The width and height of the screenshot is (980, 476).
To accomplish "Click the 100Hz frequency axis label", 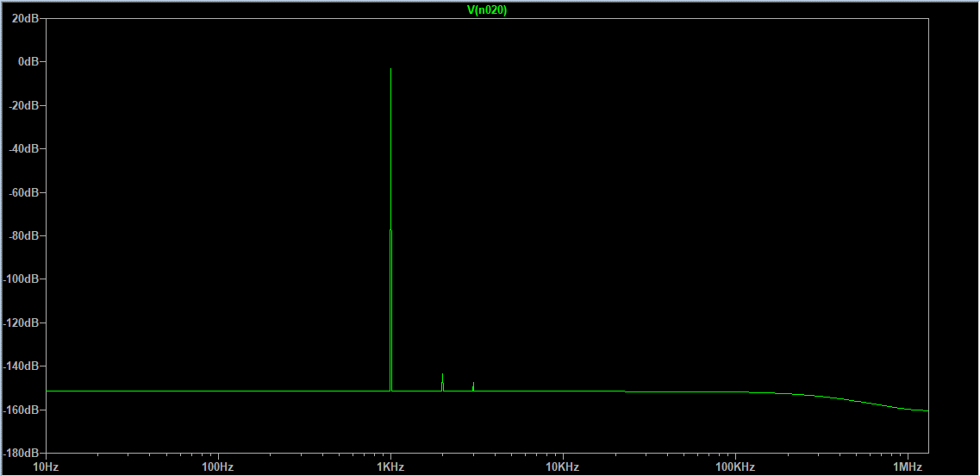I will (x=219, y=467).
